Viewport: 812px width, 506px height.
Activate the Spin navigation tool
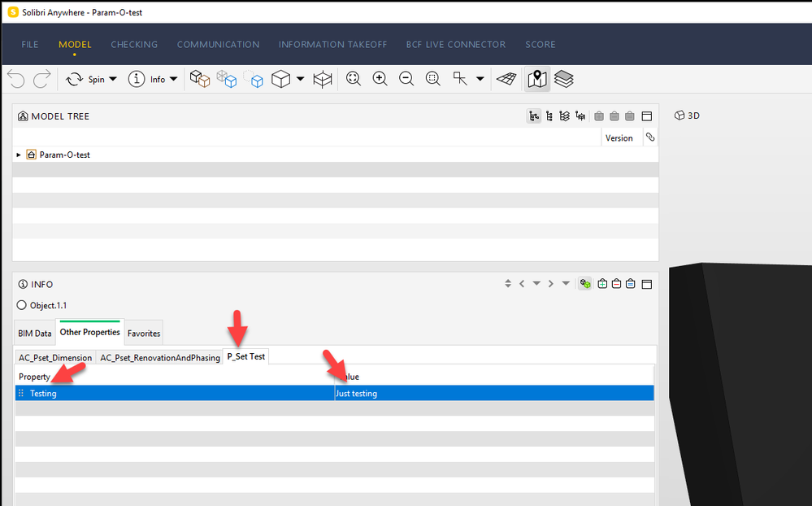[x=85, y=80]
